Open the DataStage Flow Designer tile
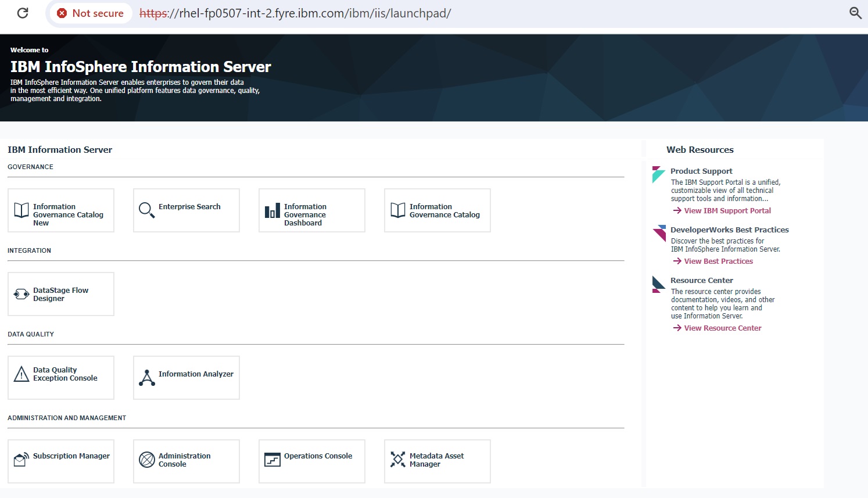868x498 pixels. (60, 293)
